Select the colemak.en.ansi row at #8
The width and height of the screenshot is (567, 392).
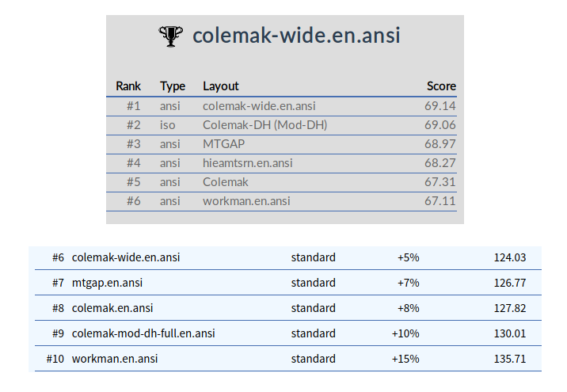(112, 308)
